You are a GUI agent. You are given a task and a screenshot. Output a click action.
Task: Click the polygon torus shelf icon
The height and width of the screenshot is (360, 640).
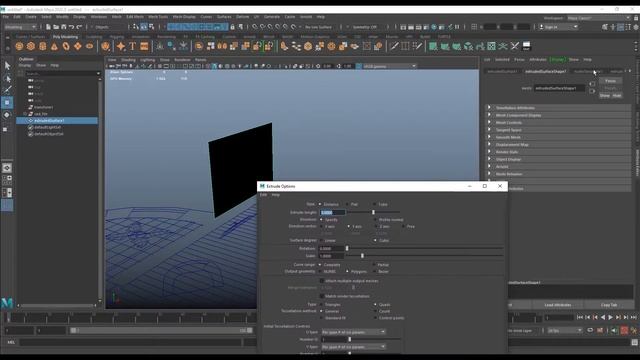(66, 46)
